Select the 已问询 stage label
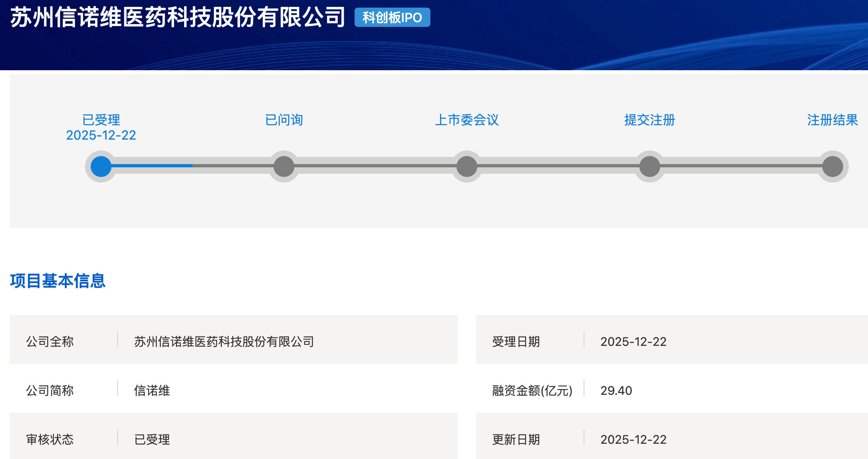868x459 pixels. 284,120
